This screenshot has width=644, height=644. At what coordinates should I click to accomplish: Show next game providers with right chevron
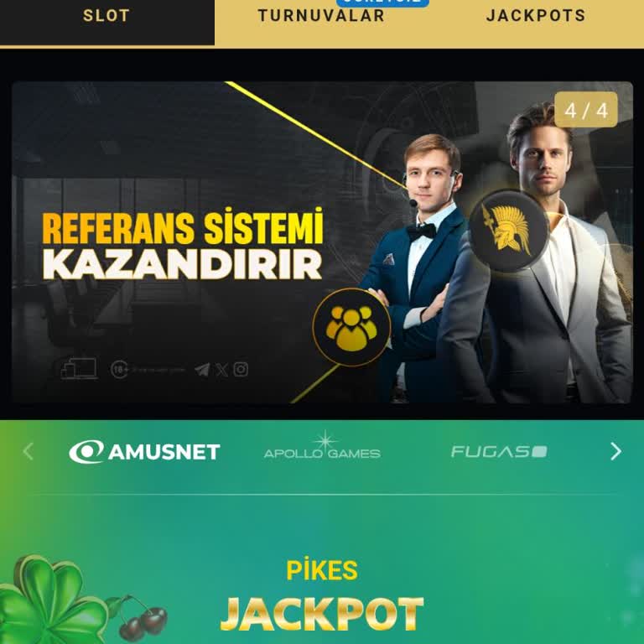pyautogui.click(x=615, y=451)
